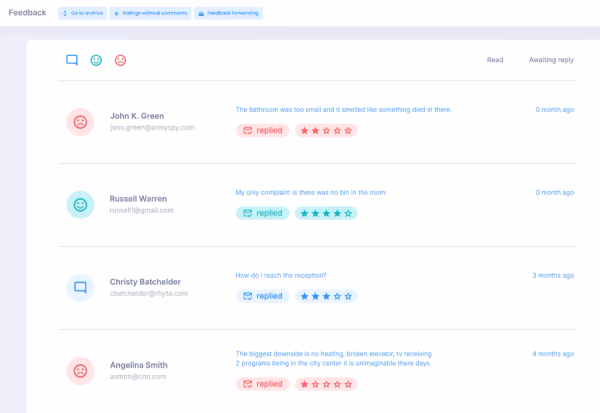Image resolution: width=600 pixels, height=413 pixels.
Task: Open Christy Batchelder's name
Action: 145,282
